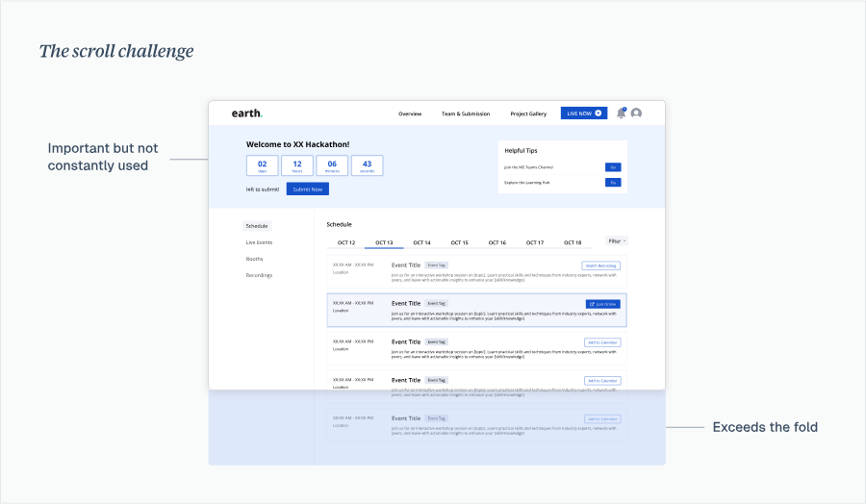
Task: Select Live Events in the sidebar
Action: (259, 242)
